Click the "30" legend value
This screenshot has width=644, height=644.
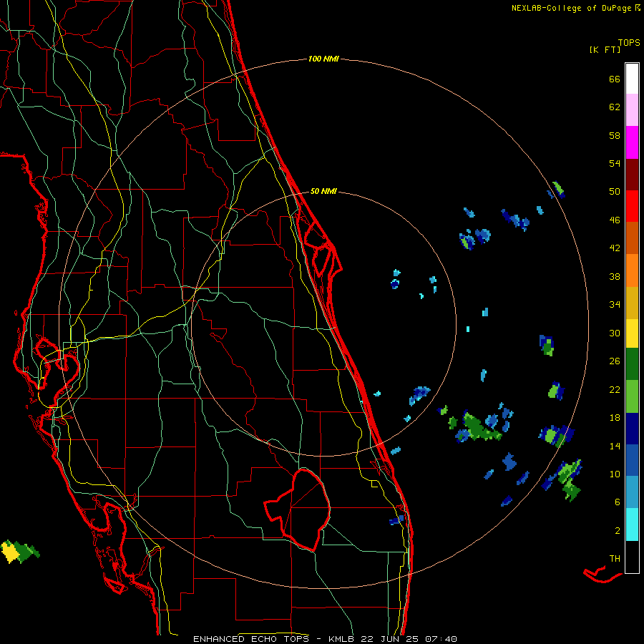[615, 333]
